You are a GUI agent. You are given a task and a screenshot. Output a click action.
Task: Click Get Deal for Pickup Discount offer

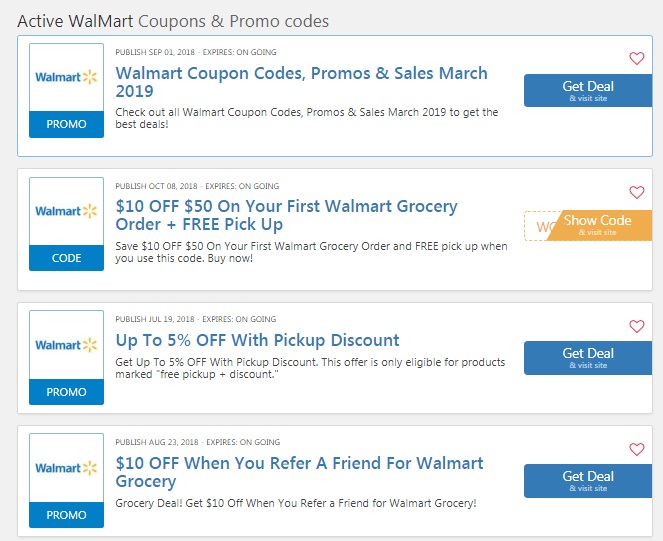588,358
